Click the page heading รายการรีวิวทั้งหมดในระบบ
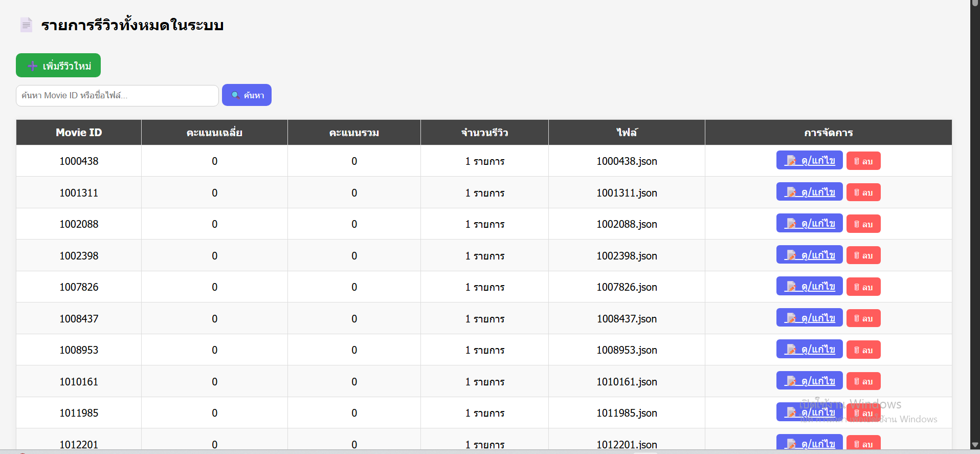This screenshot has height=454, width=980. (x=132, y=25)
